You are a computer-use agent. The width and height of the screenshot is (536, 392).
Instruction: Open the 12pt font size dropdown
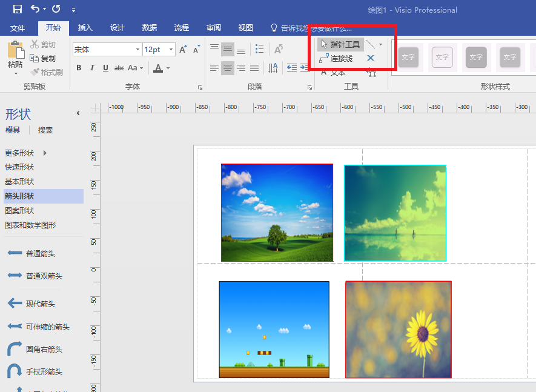[x=171, y=50]
